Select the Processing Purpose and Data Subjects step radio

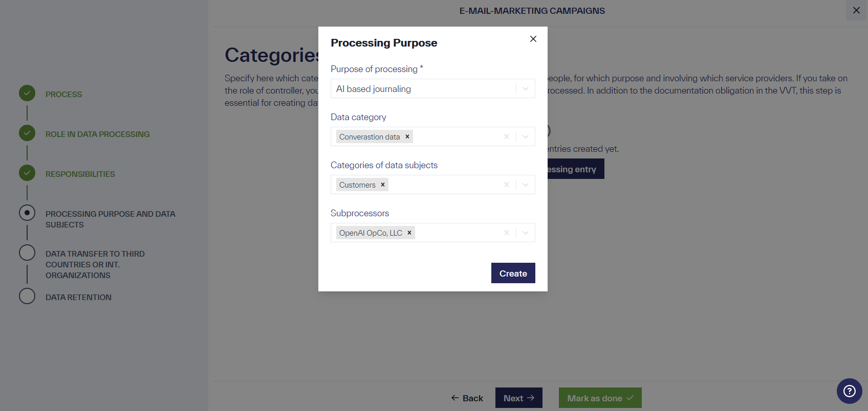pos(27,213)
